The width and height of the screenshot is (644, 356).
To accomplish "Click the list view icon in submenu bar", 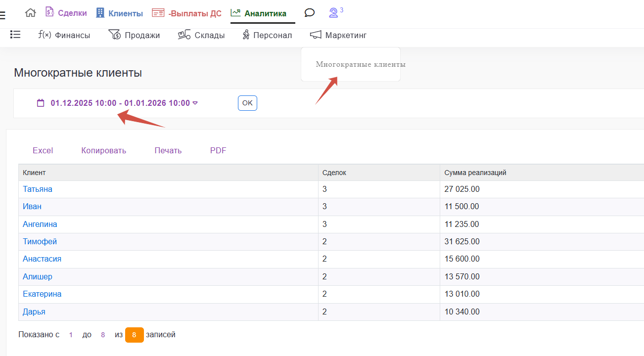I will click(x=15, y=35).
